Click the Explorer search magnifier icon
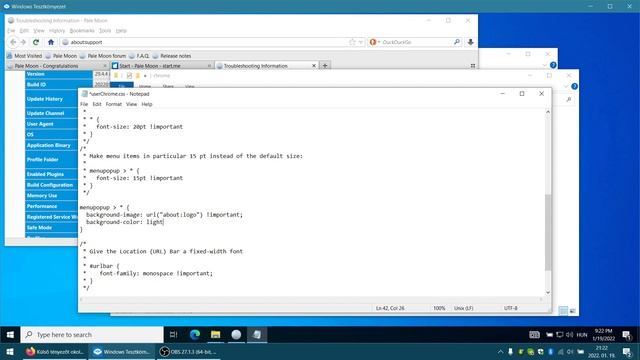Screen dimensions: 640x360 568,99
